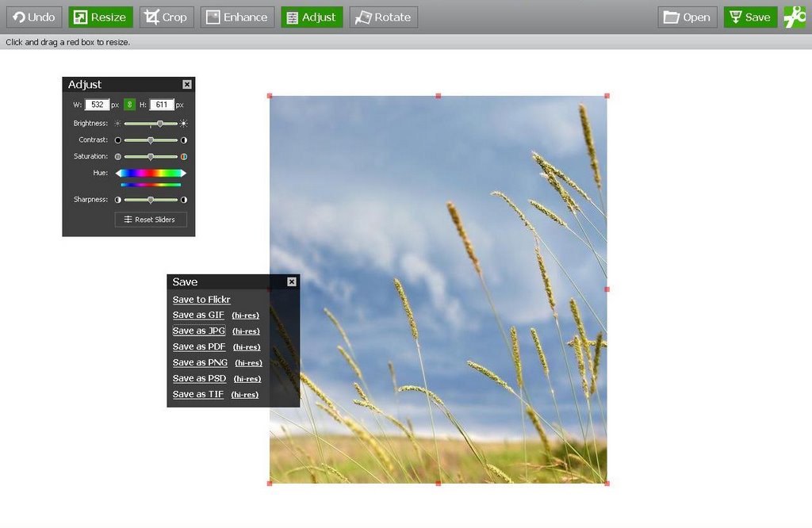Viewport: 812px width, 528px height.
Task: Click the gray low saturation icon
Action: [118, 156]
